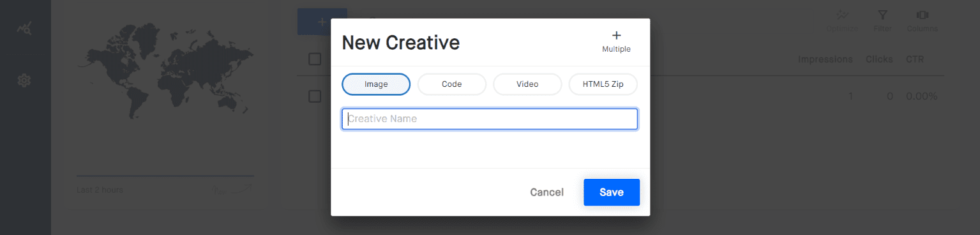Cancel the New Creative dialog
The width and height of the screenshot is (980, 235).
(547, 192)
